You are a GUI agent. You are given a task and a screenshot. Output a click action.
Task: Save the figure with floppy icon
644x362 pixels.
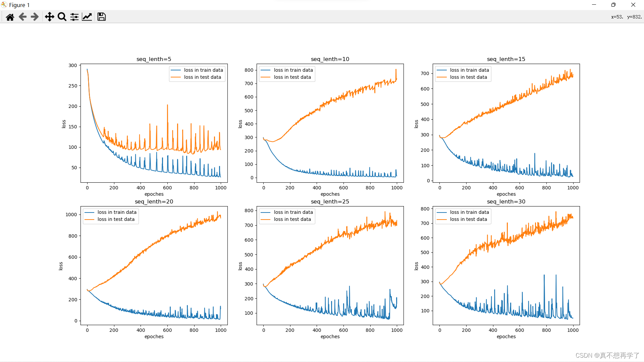[x=102, y=17]
